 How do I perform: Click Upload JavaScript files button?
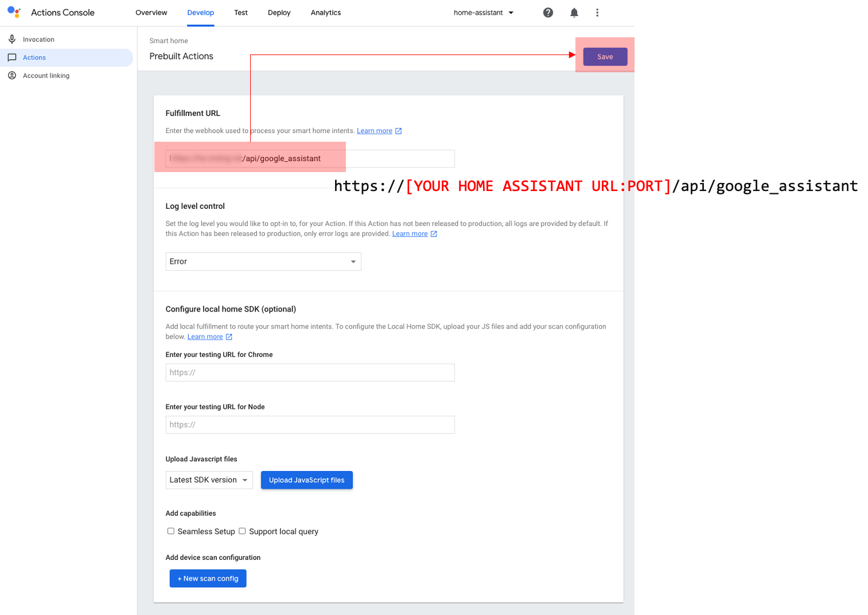tap(307, 480)
